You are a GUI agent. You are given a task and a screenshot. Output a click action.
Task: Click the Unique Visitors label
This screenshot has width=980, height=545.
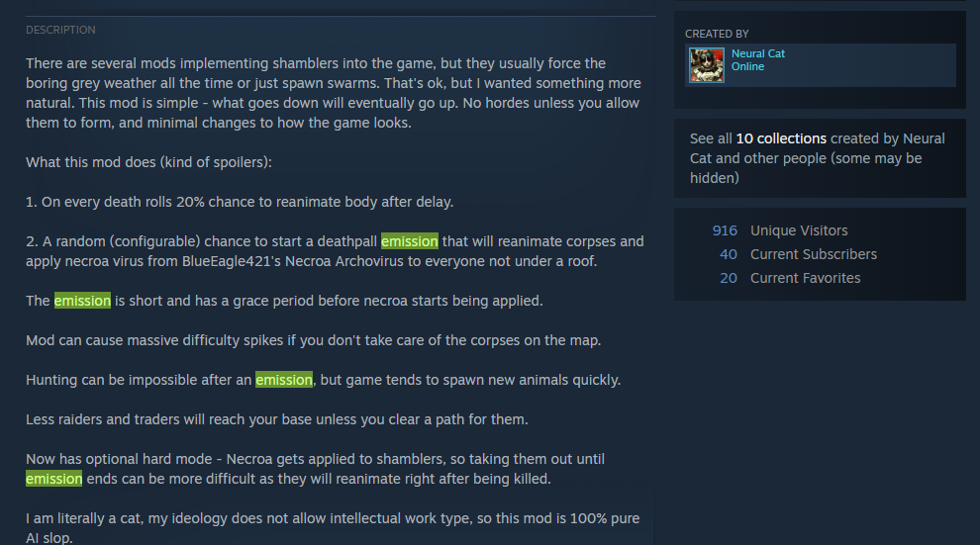pyautogui.click(x=799, y=231)
